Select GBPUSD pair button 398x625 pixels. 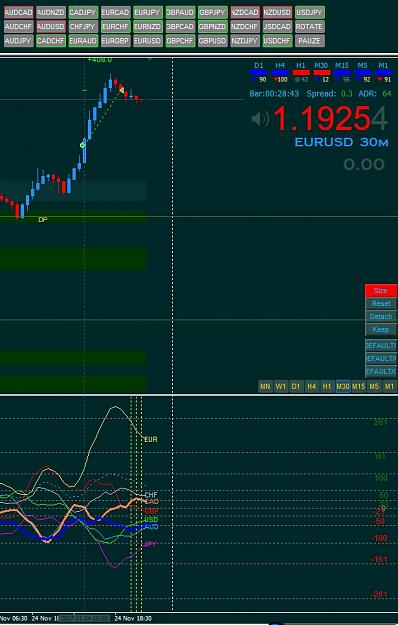212,41
